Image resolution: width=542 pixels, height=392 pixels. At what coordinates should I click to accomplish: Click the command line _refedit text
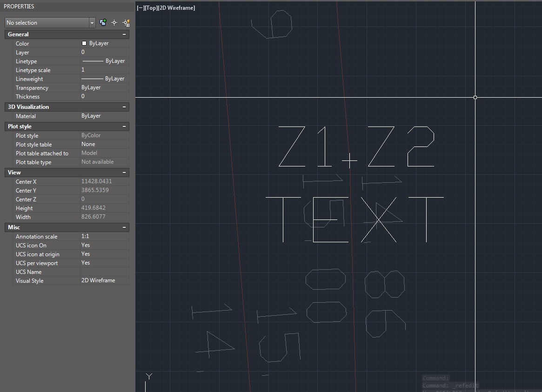click(x=465, y=385)
